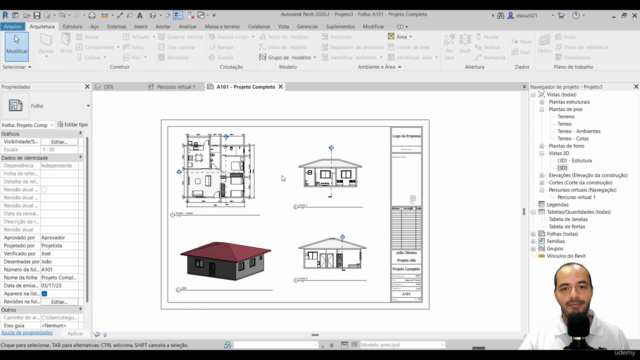
Task: Click the Print icon in quick access toolbar
Action: coord(92,16)
